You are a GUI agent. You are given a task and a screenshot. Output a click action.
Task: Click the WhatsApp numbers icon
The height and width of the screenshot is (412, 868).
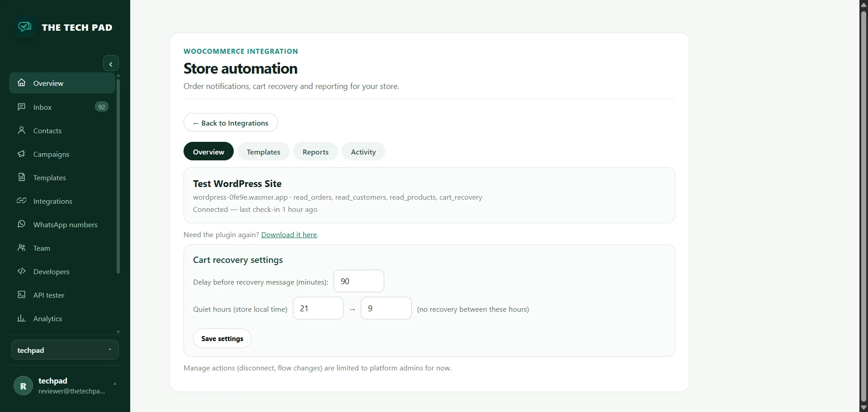tap(21, 224)
